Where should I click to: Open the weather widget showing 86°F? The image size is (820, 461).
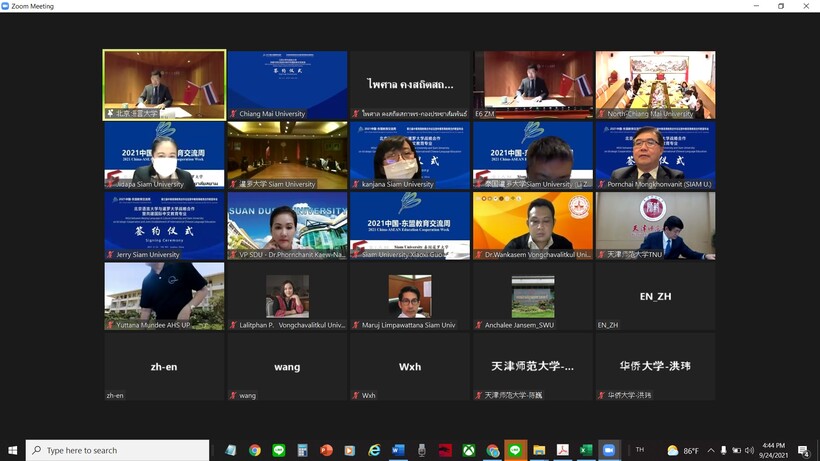pyautogui.click(x=684, y=450)
